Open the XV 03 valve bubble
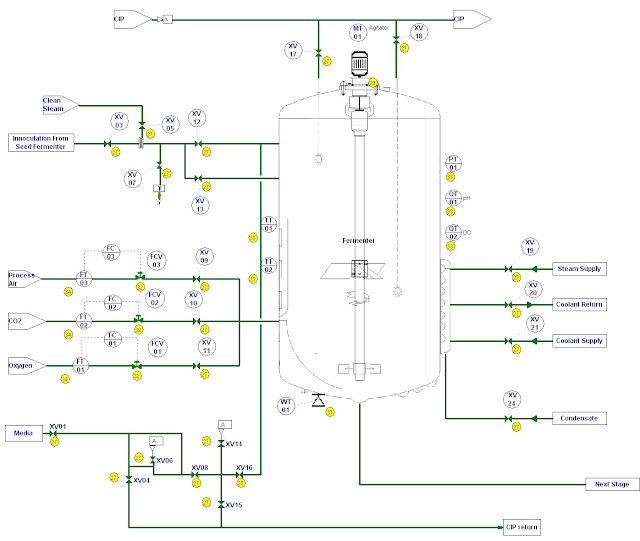This screenshot has height=541, width=640. pos(119,121)
